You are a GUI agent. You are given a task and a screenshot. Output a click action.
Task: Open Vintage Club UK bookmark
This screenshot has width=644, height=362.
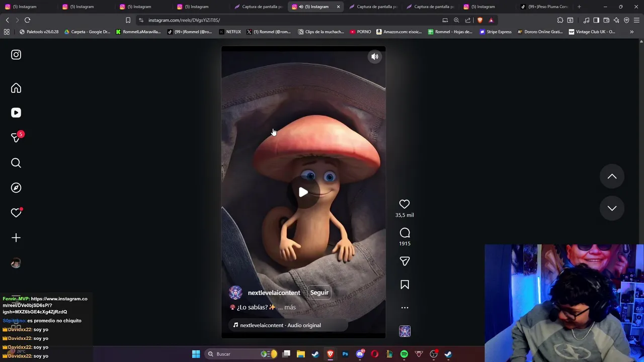click(x=592, y=32)
